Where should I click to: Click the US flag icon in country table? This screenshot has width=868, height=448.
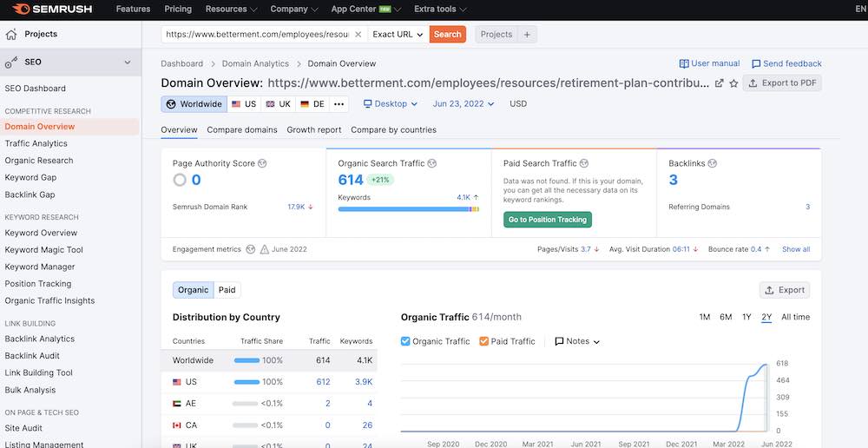pos(177,382)
